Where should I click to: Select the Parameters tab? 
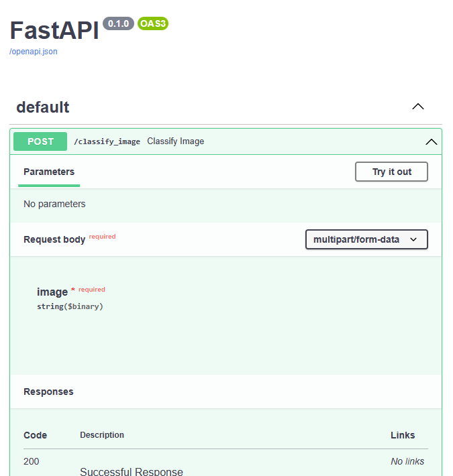coord(49,172)
